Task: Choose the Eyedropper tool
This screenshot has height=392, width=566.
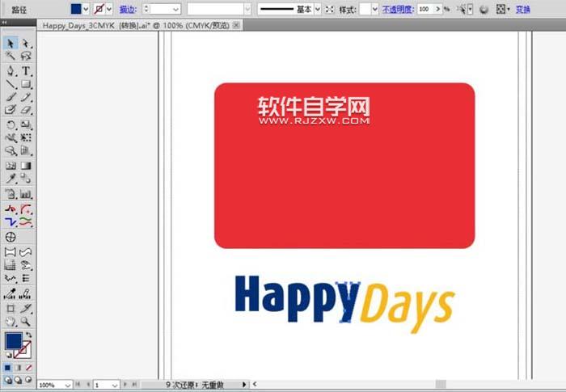Action: tap(11, 179)
